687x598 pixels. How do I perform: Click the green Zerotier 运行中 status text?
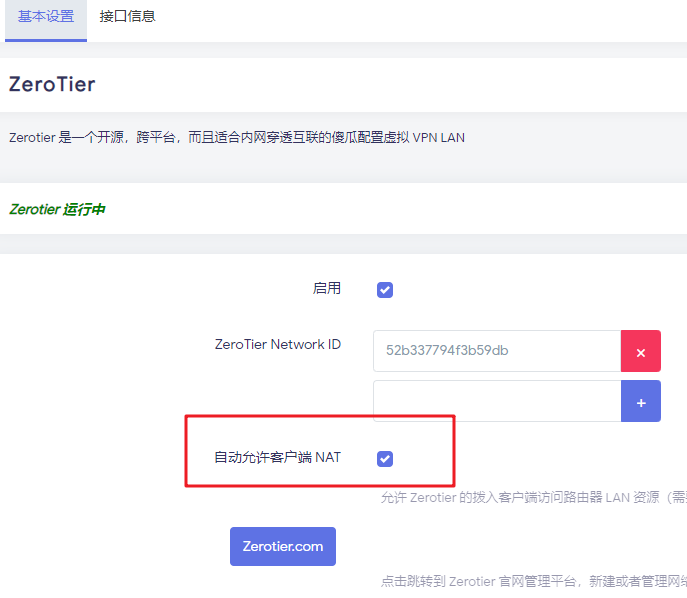pyautogui.click(x=57, y=210)
